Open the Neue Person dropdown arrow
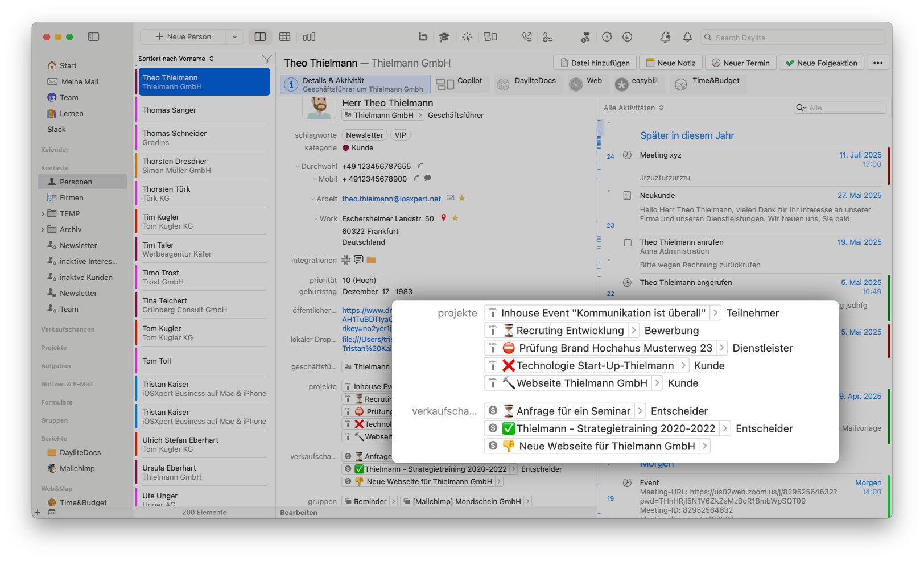 [234, 37]
